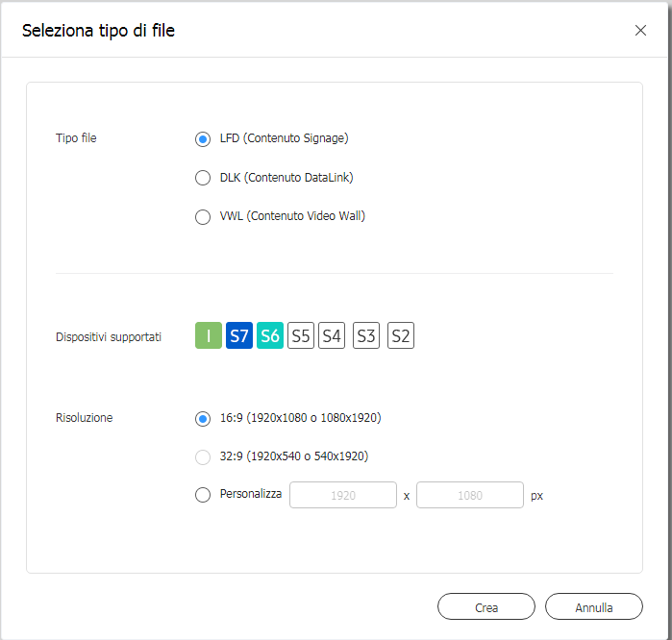This screenshot has width=672, height=640.
Task: Enable the Personalizza custom resolution
Action: [203, 495]
